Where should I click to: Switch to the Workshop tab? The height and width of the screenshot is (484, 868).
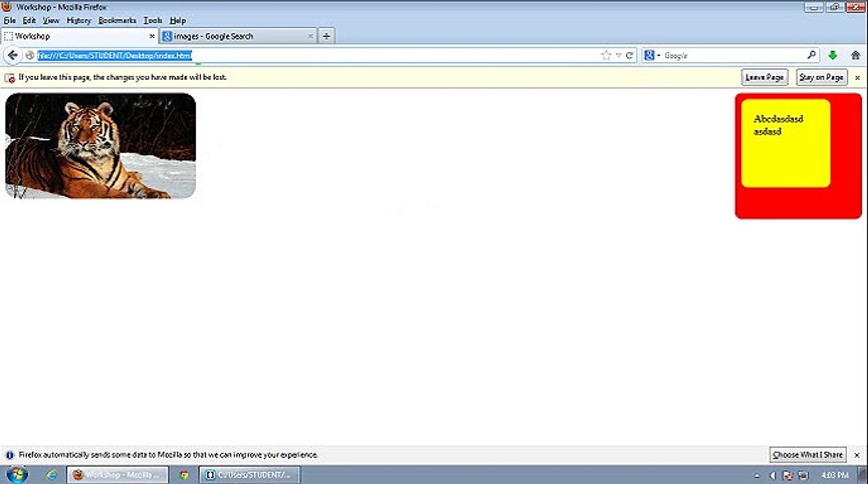point(79,36)
